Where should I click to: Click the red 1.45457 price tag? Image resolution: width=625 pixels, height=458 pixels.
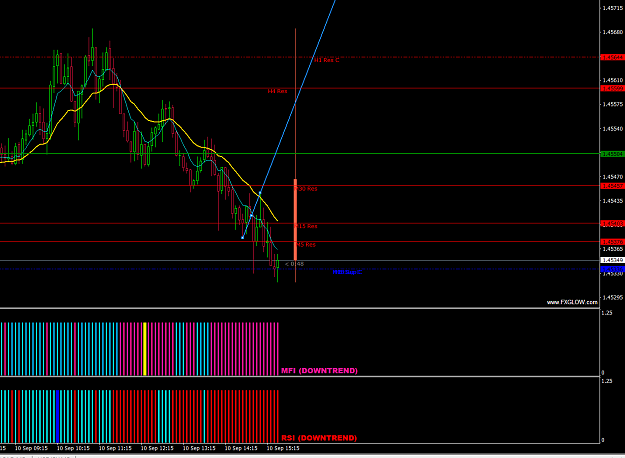pos(612,186)
